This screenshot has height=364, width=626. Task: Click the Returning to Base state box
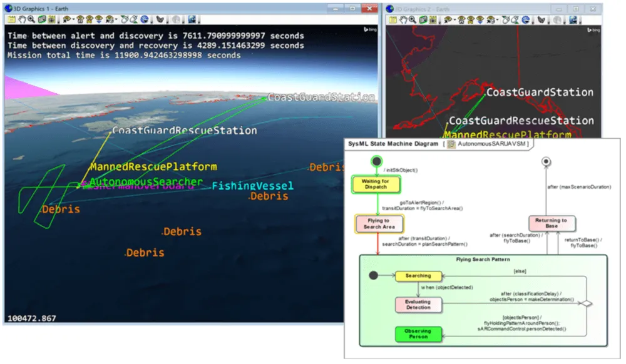point(552,223)
